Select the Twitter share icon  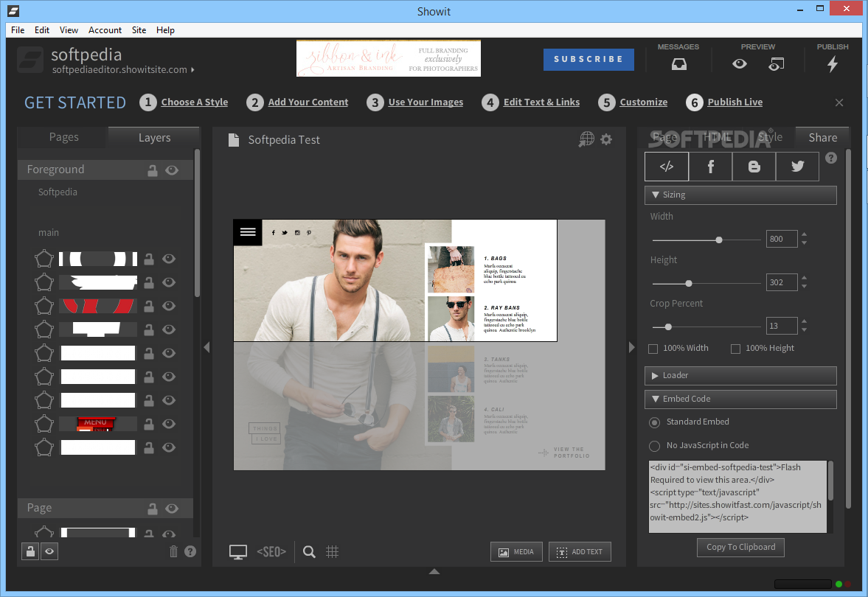(797, 167)
